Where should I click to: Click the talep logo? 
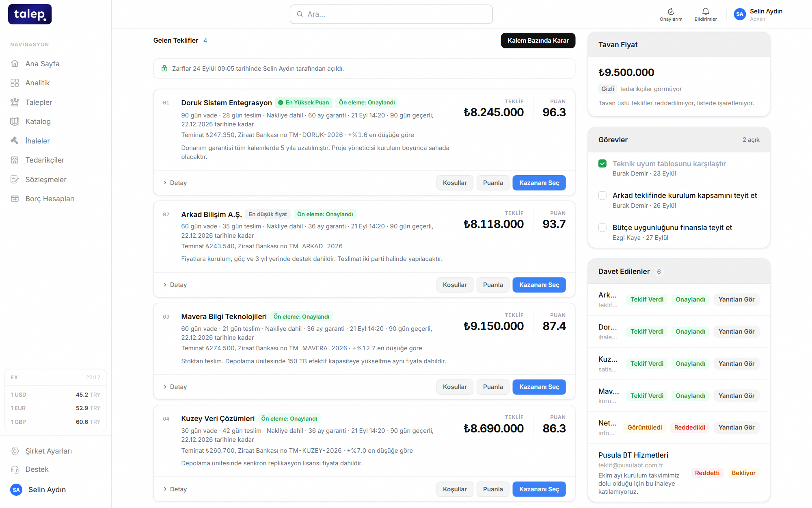(x=30, y=14)
